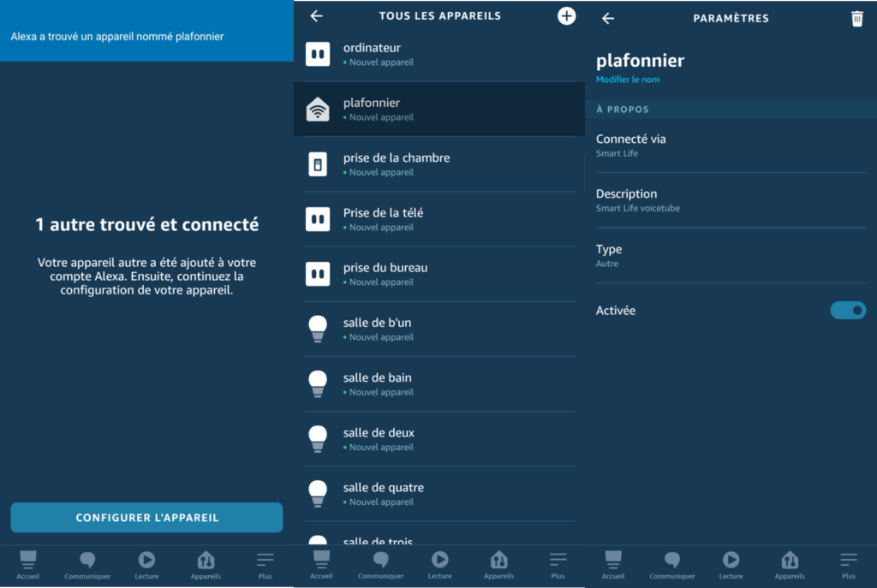The image size is (877, 588).
Task: Tap Appareils icon in device list screen
Action: click(x=499, y=560)
